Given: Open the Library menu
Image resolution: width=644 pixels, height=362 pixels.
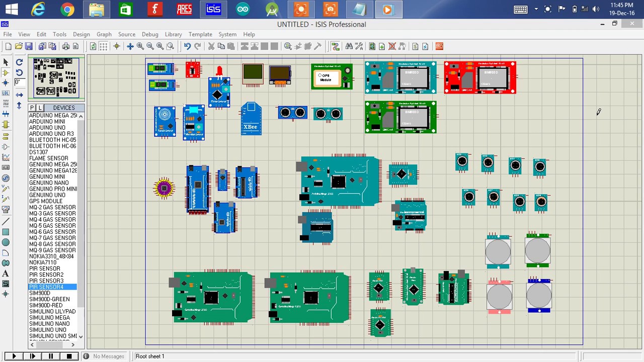Looking at the screenshot, I should 173,34.
